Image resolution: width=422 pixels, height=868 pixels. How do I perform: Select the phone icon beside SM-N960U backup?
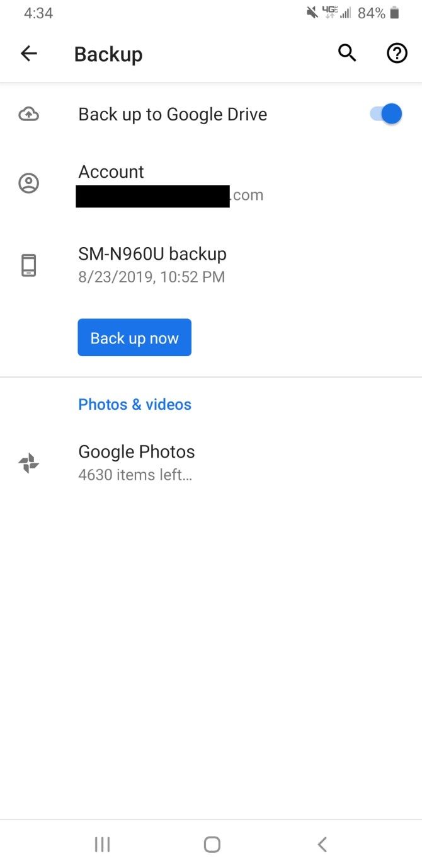coord(28,265)
